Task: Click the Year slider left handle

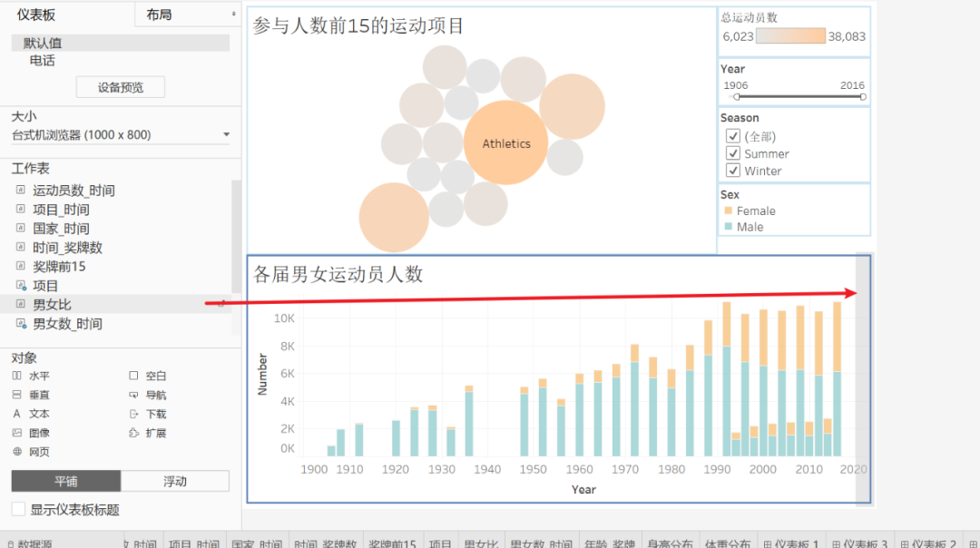Action: (x=737, y=97)
